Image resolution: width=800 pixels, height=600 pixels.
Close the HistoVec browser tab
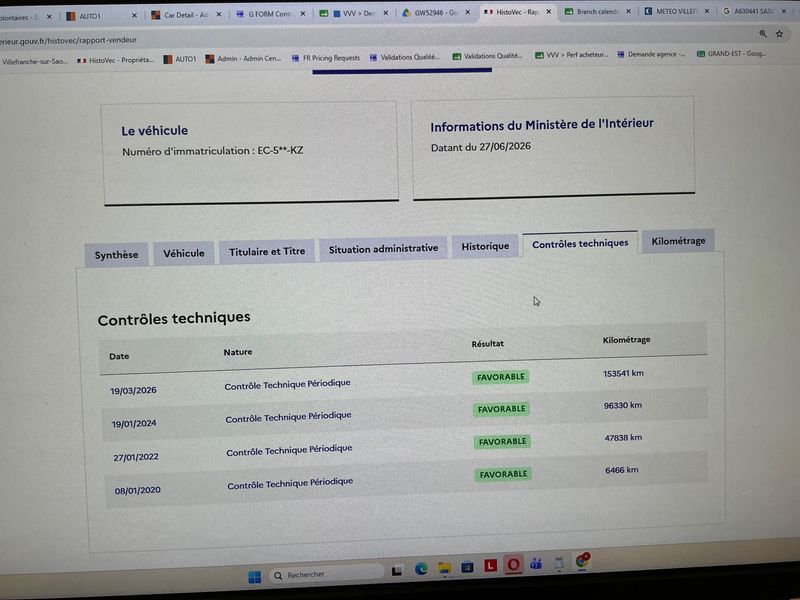tap(548, 11)
